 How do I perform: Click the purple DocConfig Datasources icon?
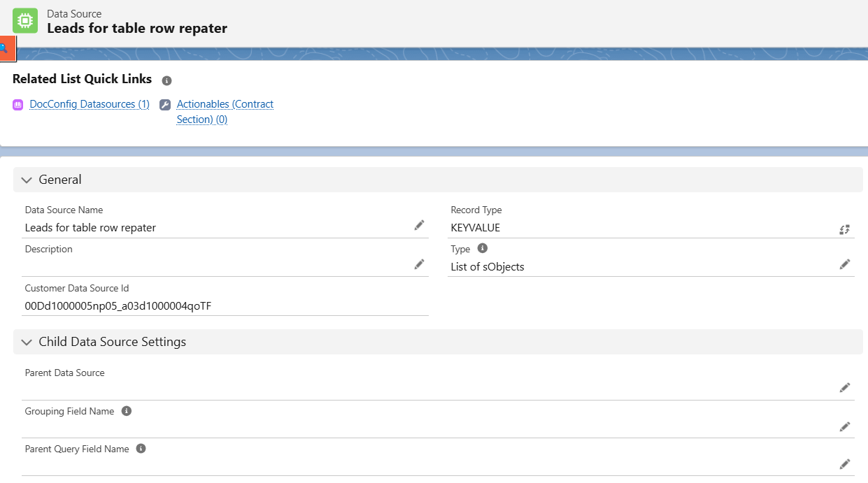[x=18, y=105]
